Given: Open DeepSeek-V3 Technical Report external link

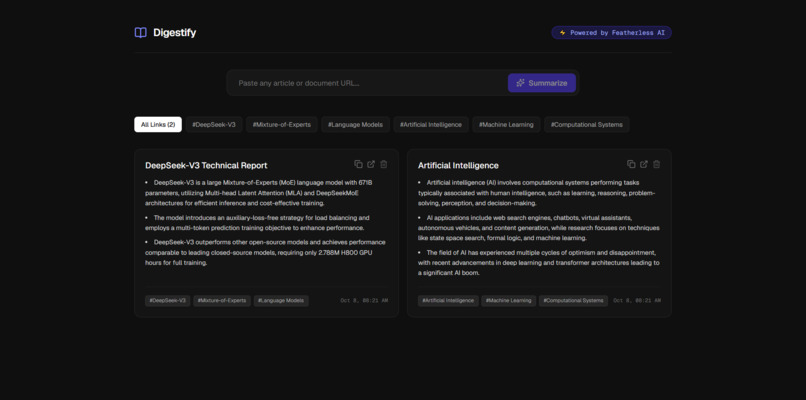Looking at the screenshot, I should [x=371, y=164].
